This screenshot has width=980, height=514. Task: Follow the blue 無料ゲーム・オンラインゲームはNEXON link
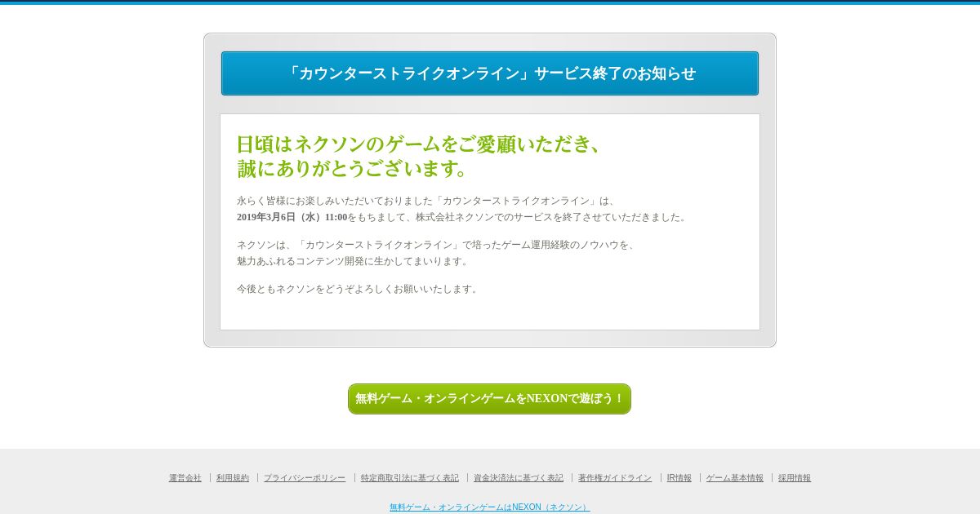pos(489,507)
